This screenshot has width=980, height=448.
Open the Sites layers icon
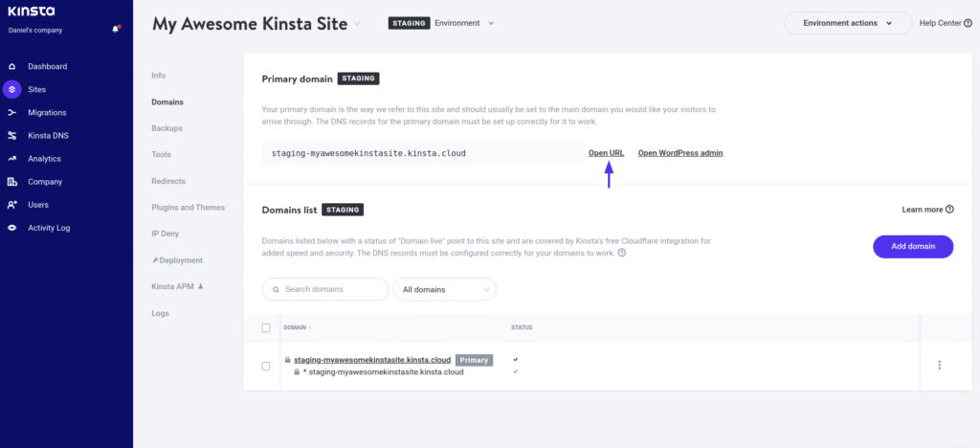[x=11, y=89]
